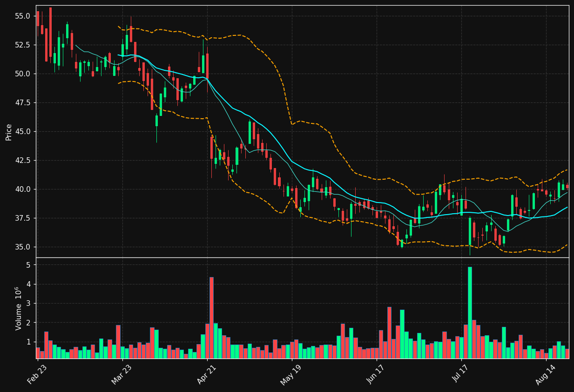This screenshot has width=574, height=392.
Task: Click the 47.5 price tick label
Action: pos(23,102)
